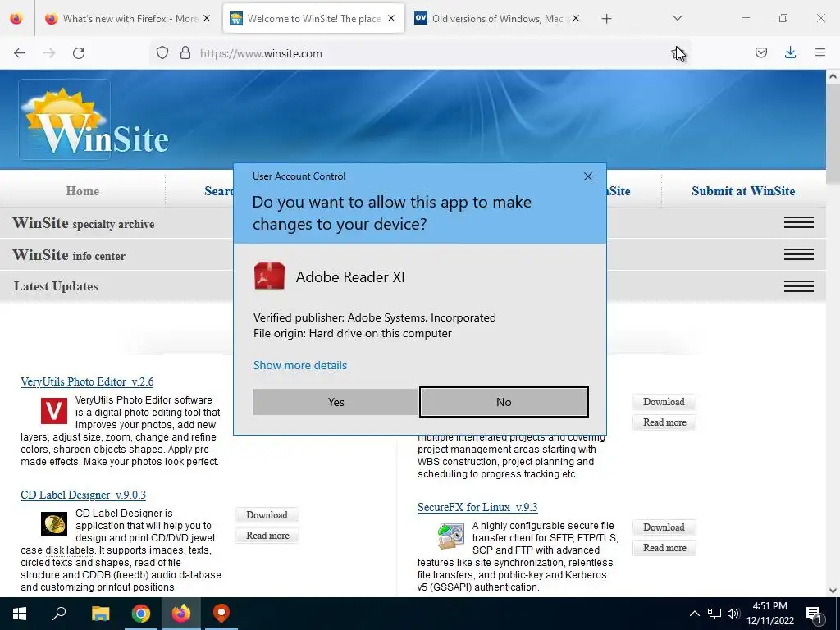This screenshot has height=630, width=840.
Task: Launch Google Chrome from taskbar
Action: click(x=141, y=614)
